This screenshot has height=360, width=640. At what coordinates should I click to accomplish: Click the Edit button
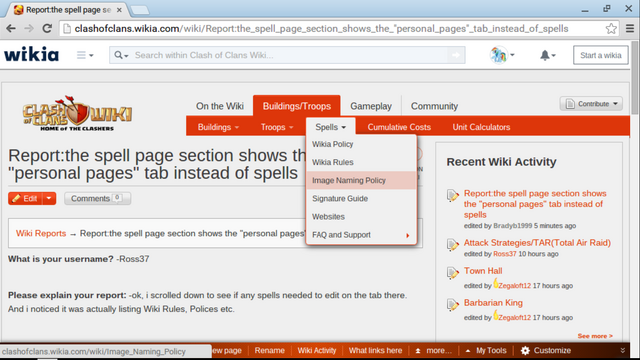pos(25,198)
